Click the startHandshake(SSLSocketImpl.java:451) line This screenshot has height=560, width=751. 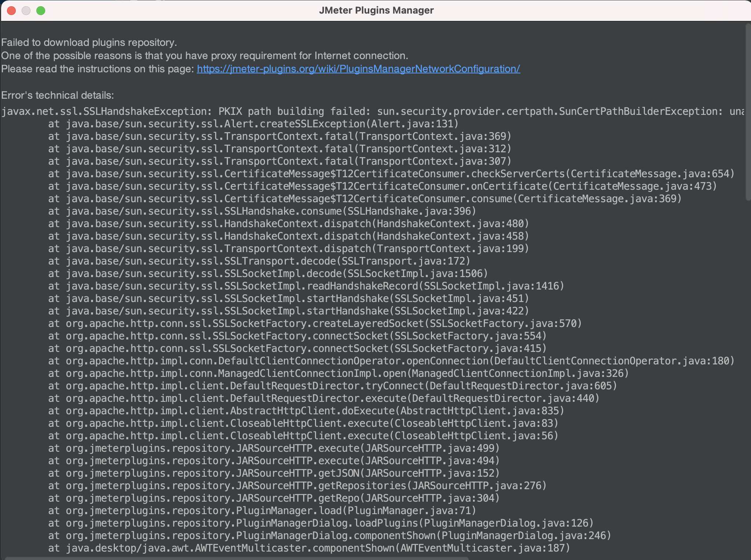289,298
